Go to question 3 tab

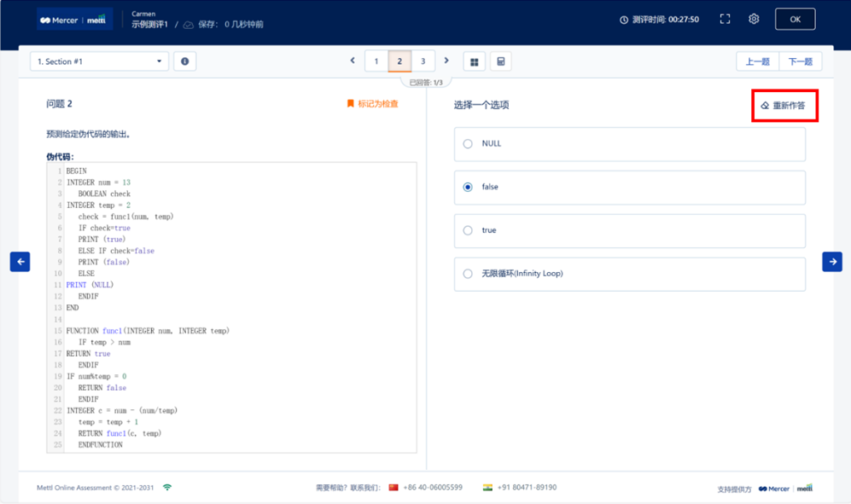point(423,61)
